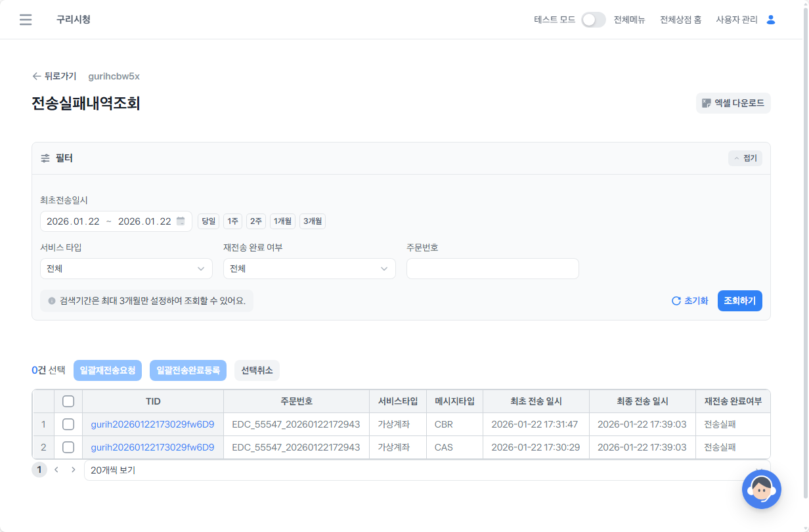Open the calendar icon in date range
This screenshot has height=532, width=809.
pyautogui.click(x=181, y=221)
